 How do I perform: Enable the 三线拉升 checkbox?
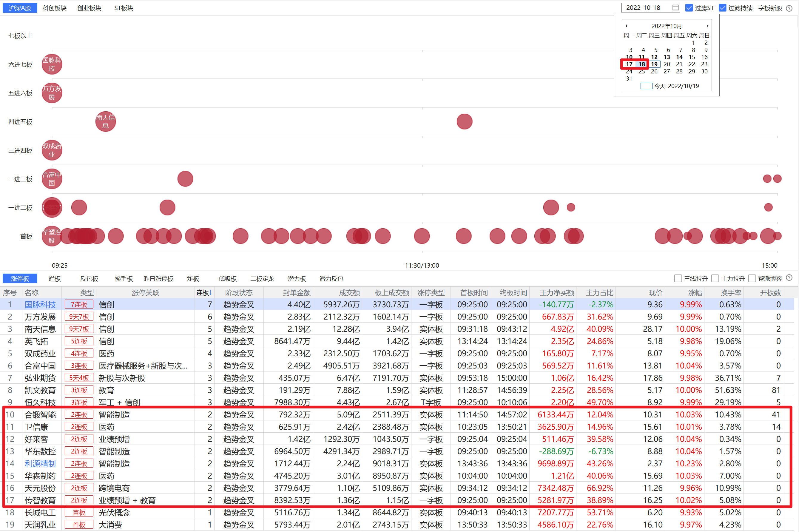[x=678, y=279]
